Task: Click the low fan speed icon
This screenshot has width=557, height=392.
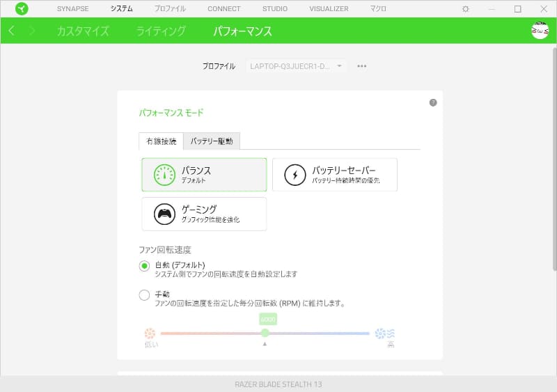Action: (x=150, y=334)
